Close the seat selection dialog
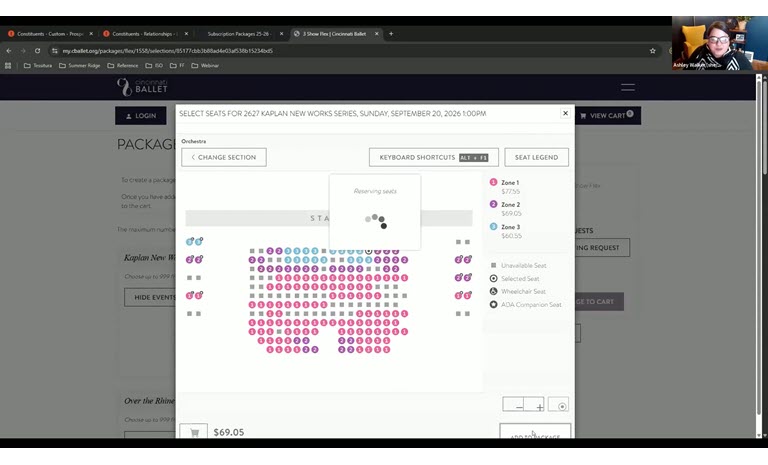Image resolution: width=768 pixels, height=465 pixels. coord(565,113)
